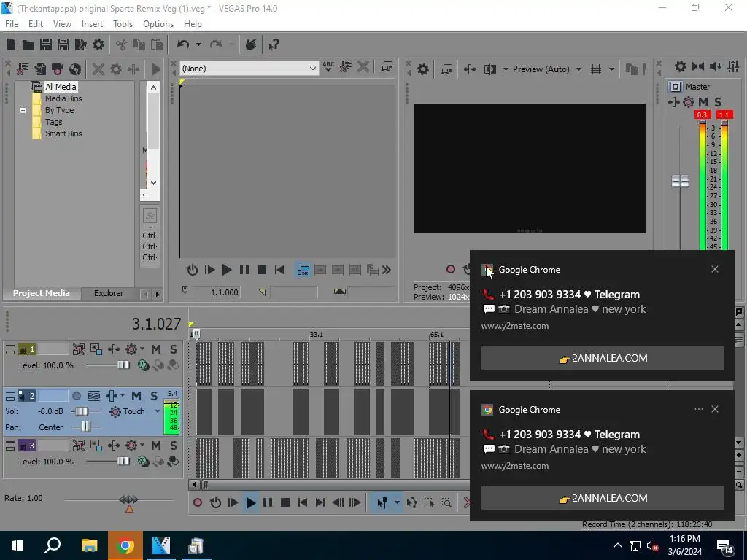This screenshot has height=560, width=747.
Task: Open a project via the folder icon
Action: [28, 44]
